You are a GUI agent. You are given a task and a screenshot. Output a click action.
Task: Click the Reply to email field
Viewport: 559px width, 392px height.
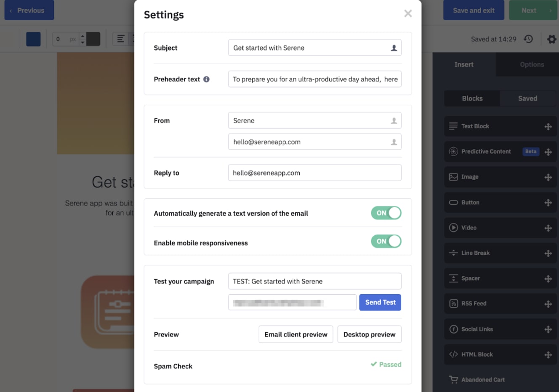pyautogui.click(x=315, y=173)
